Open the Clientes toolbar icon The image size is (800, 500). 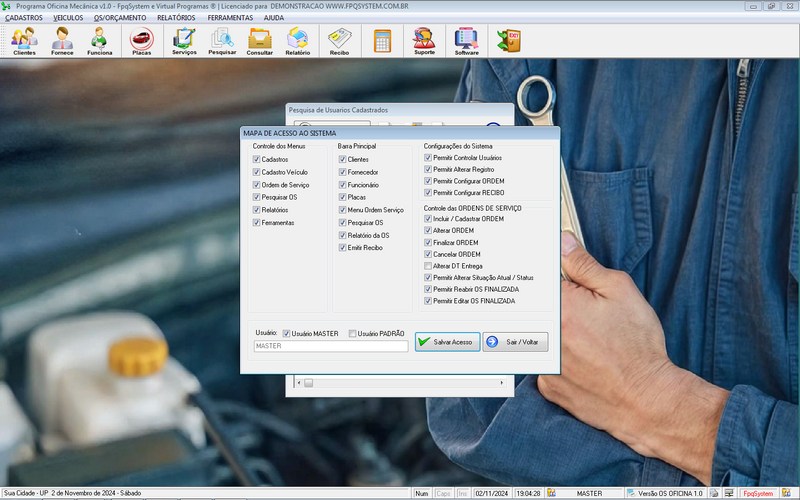click(x=24, y=40)
